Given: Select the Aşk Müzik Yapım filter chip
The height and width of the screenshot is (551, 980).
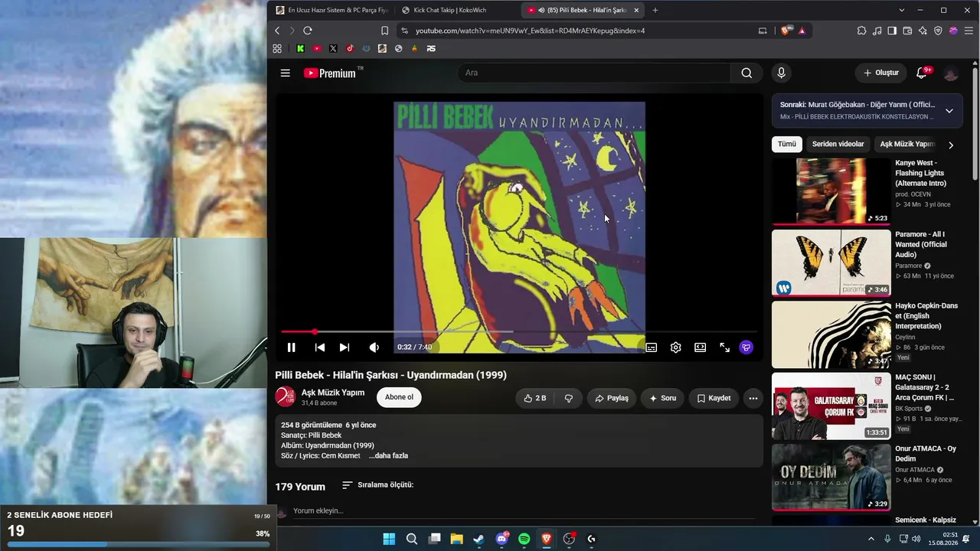Looking at the screenshot, I should coord(906,144).
